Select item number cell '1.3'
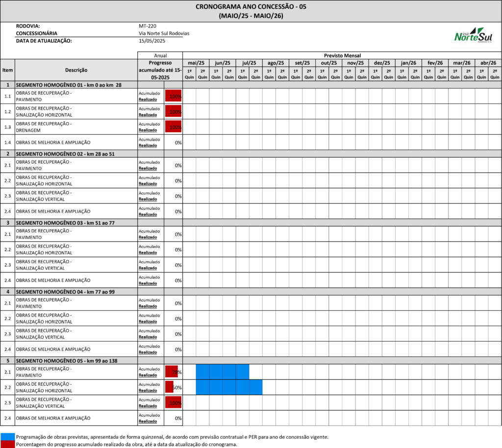Image resolution: width=502 pixels, height=448 pixels. tap(8, 127)
